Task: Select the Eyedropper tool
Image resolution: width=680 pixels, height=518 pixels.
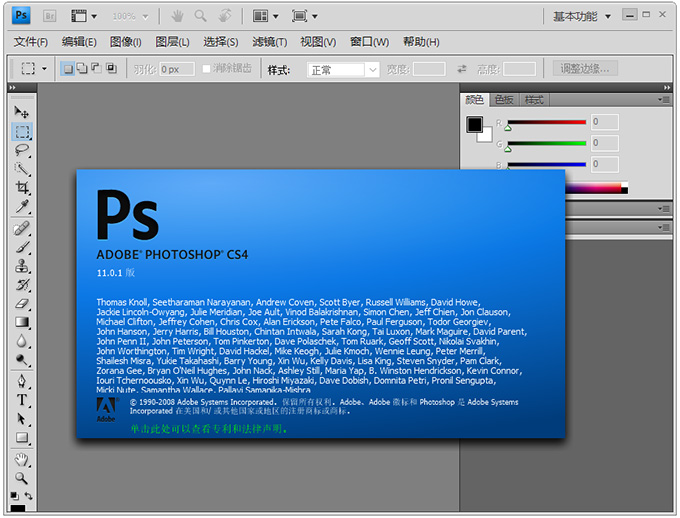Action: (22, 207)
